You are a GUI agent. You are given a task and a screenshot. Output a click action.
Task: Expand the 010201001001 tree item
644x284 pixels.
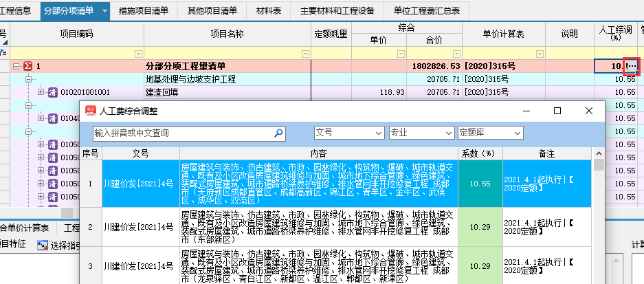pyautogui.click(x=41, y=92)
